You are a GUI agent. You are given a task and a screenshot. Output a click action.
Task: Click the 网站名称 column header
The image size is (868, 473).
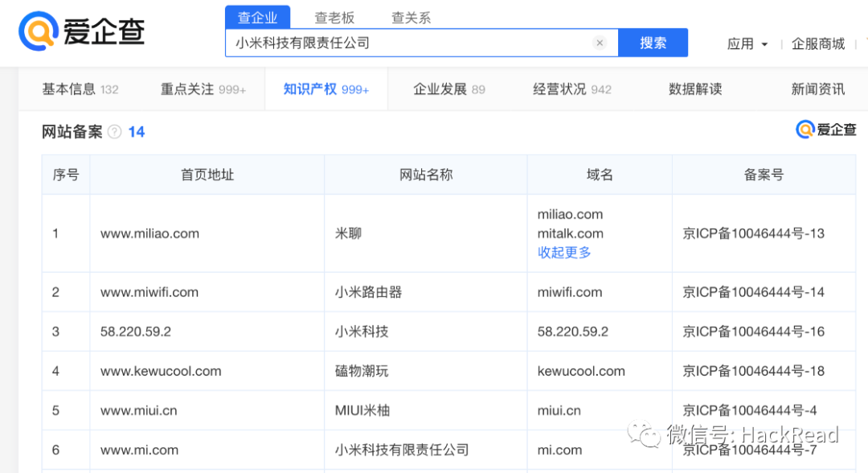tap(426, 175)
